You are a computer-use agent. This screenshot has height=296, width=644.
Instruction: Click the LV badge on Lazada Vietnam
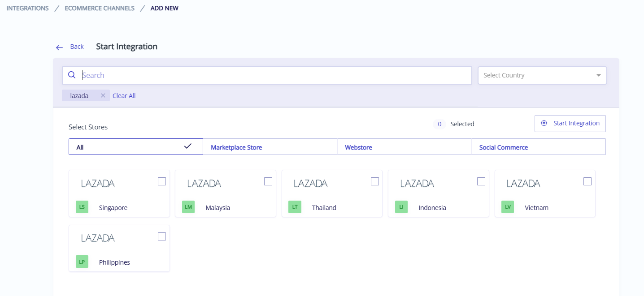pyautogui.click(x=507, y=207)
